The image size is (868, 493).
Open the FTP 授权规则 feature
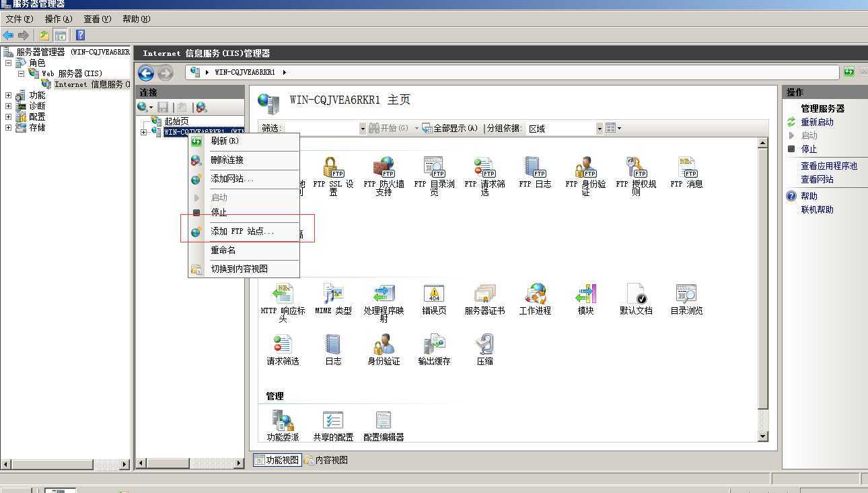(x=636, y=175)
